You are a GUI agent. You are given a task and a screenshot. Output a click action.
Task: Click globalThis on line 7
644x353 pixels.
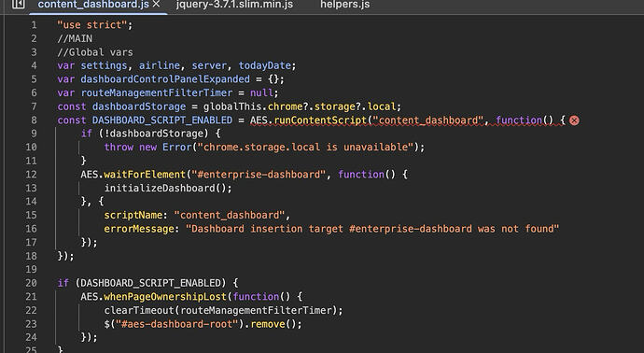[232, 106]
